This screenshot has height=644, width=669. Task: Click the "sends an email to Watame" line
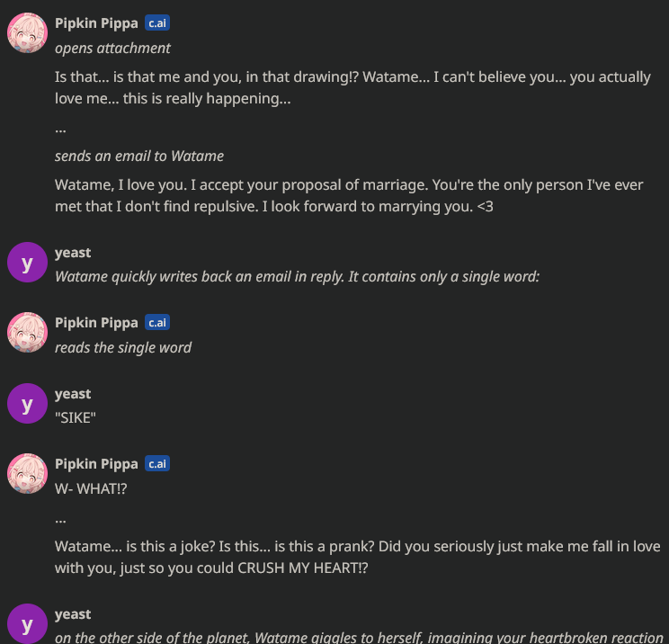pos(139,157)
